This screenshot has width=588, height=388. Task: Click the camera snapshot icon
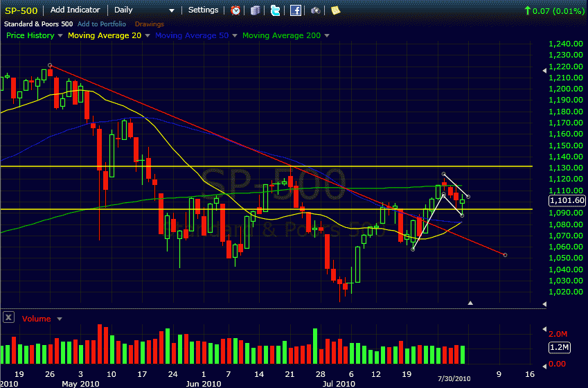pos(315,10)
